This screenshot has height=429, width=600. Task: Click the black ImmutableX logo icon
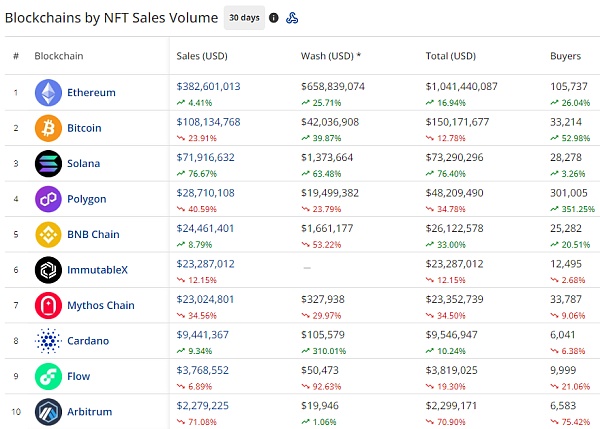coord(48,270)
